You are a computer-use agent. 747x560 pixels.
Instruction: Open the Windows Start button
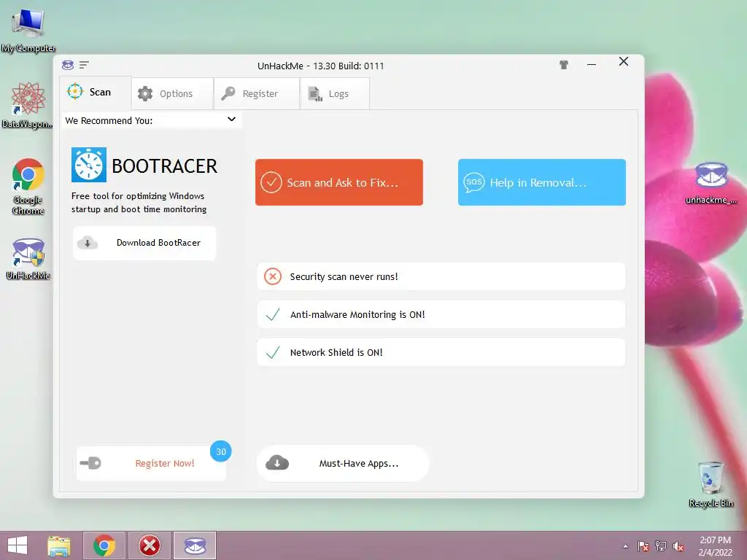click(x=18, y=545)
